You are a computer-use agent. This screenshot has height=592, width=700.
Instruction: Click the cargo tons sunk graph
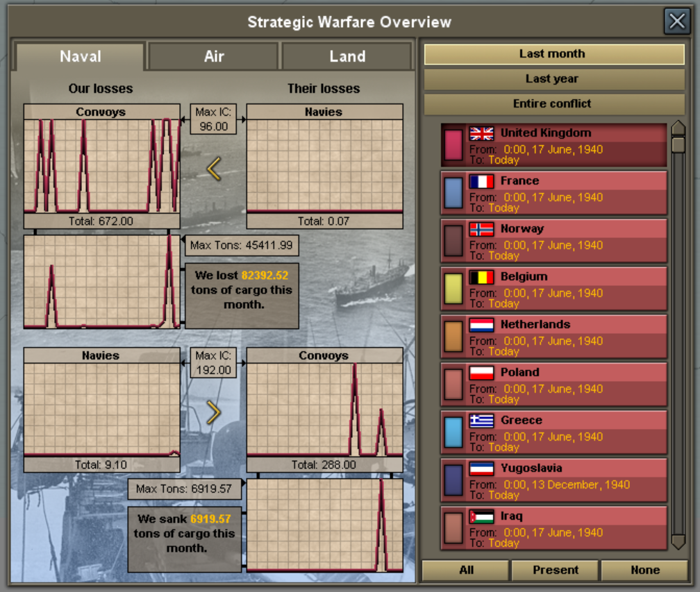click(324, 525)
